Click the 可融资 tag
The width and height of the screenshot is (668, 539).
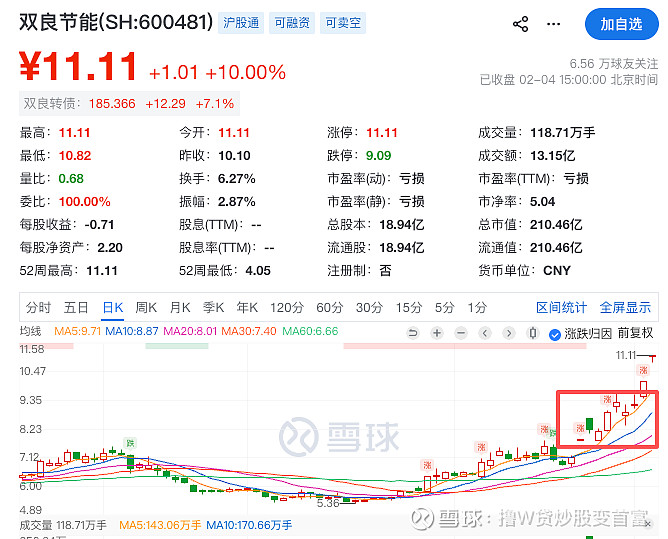pyautogui.click(x=292, y=23)
